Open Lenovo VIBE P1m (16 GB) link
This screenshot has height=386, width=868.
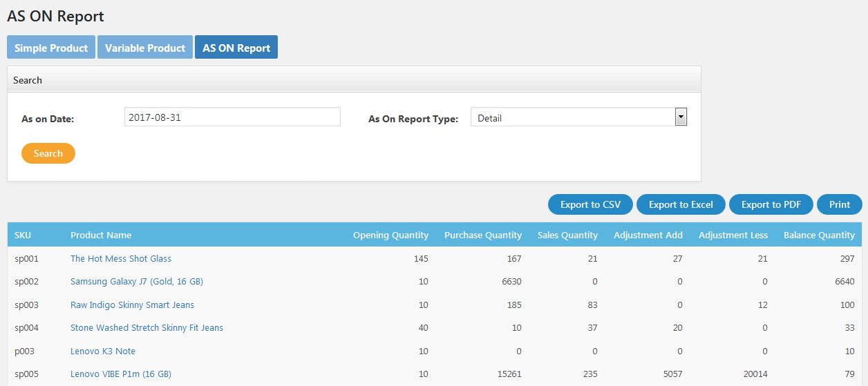(x=121, y=374)
